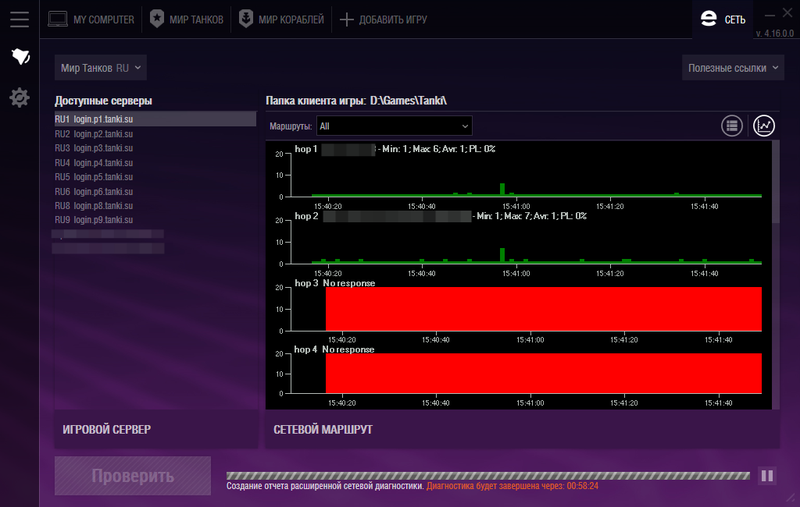Click the route graph vertical scrollbar
The height and width of the screenshot is (507, 800).
(x=776, y=274)
